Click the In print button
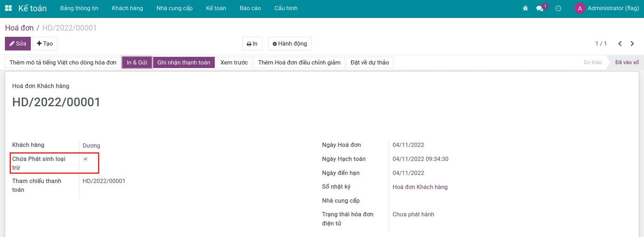Image resolution: width=644 pixels, height=237 pixels. (x=252, y=43)
